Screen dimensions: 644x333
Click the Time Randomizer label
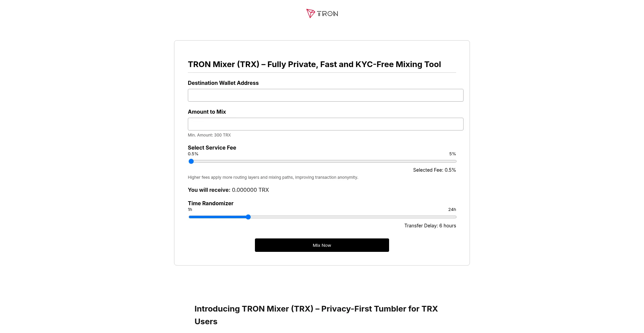click(210, 203)
